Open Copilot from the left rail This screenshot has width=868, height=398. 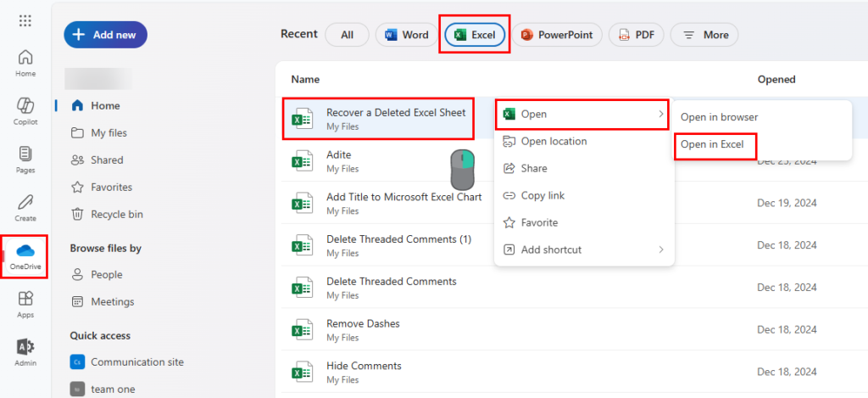coord(25,111)
